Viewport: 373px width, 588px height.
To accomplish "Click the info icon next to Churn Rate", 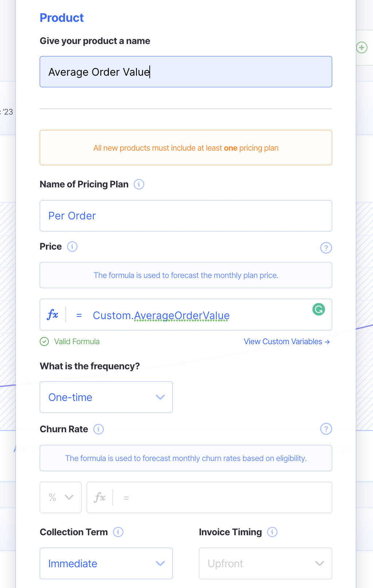I will point(98,429).
